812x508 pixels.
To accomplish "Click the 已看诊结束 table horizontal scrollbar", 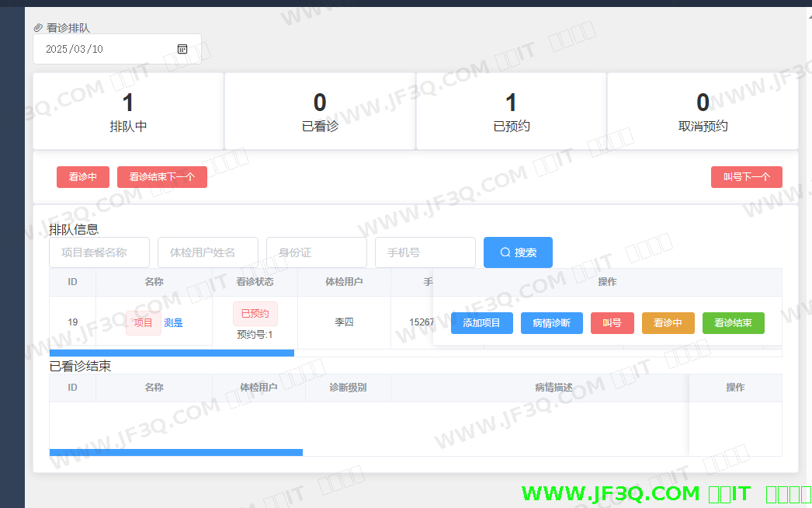I will (x=175, y=452).
